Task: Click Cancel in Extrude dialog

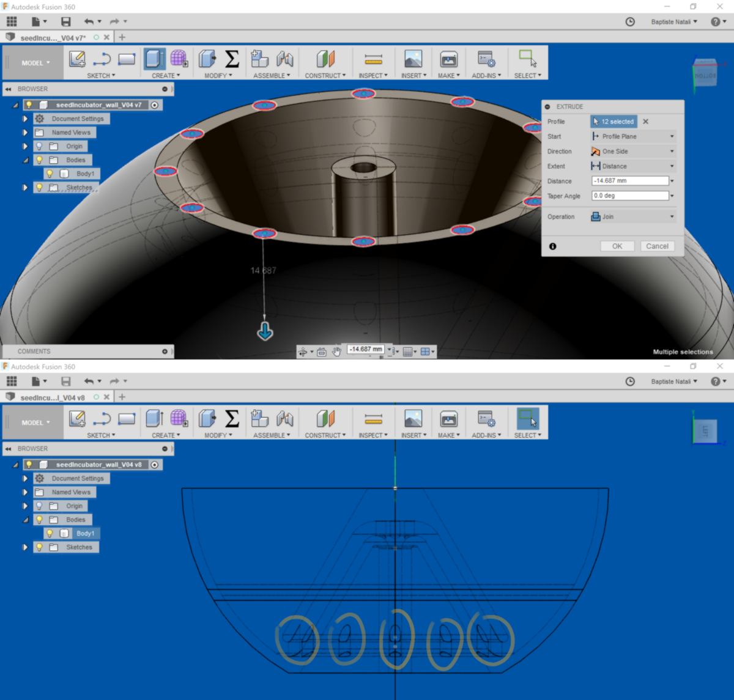Action: point(657,246)
